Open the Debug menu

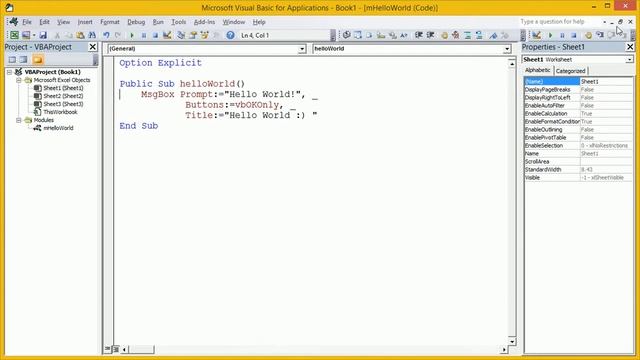click(x=136, y=22)
